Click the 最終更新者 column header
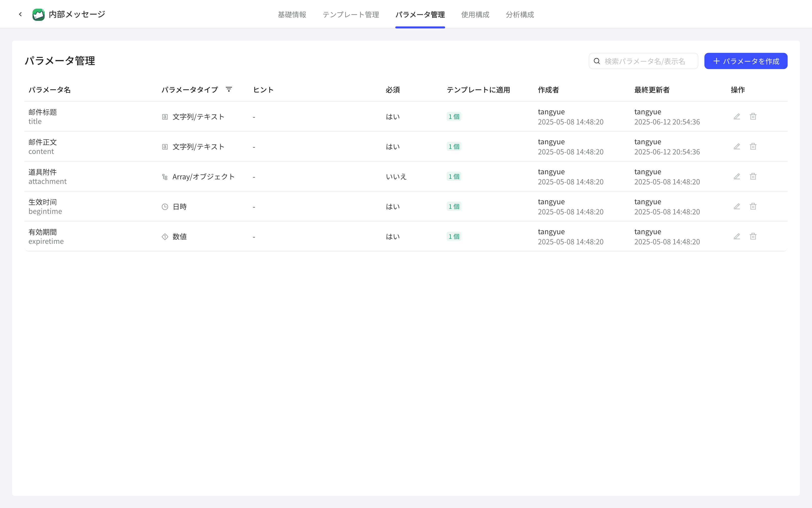 coord(652,90)
